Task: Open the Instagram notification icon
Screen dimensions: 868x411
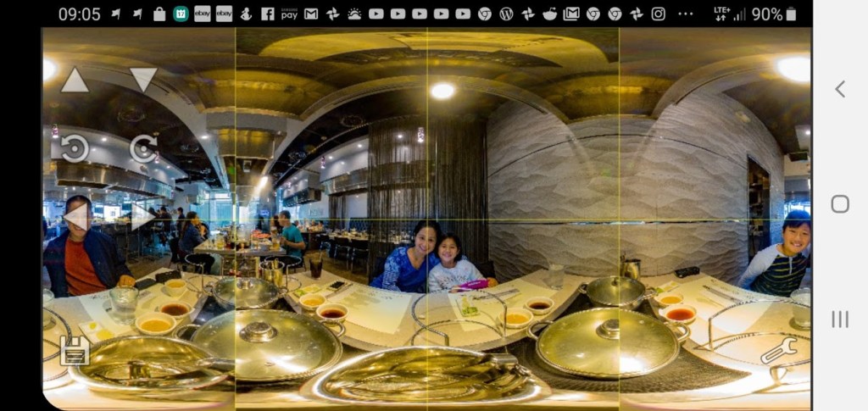Action: click(x=658, y=14)
